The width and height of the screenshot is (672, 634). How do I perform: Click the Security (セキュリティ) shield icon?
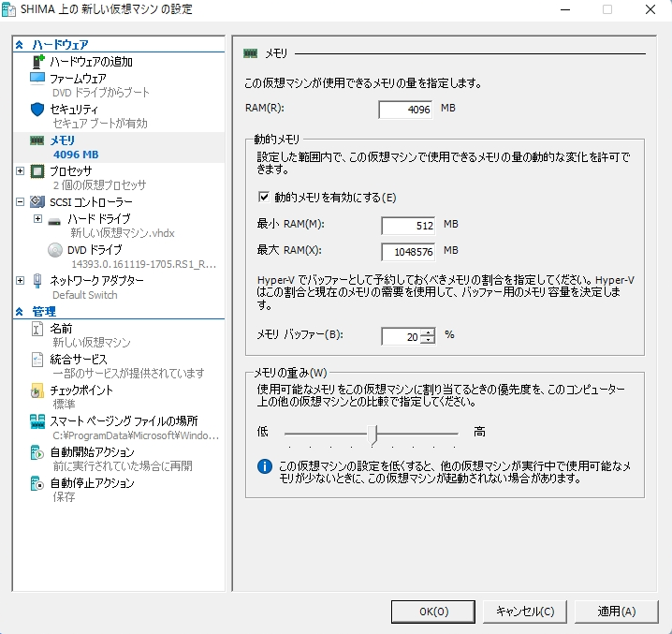point(37,110)
